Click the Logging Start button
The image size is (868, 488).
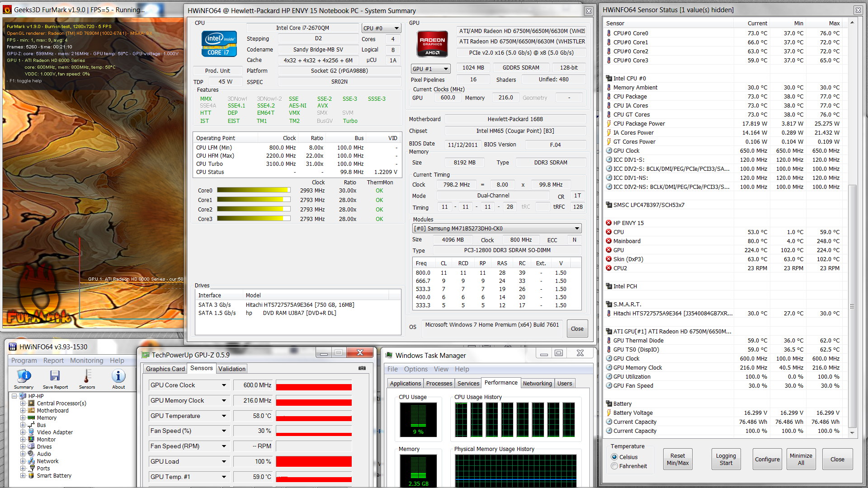(x=726, y=460)
